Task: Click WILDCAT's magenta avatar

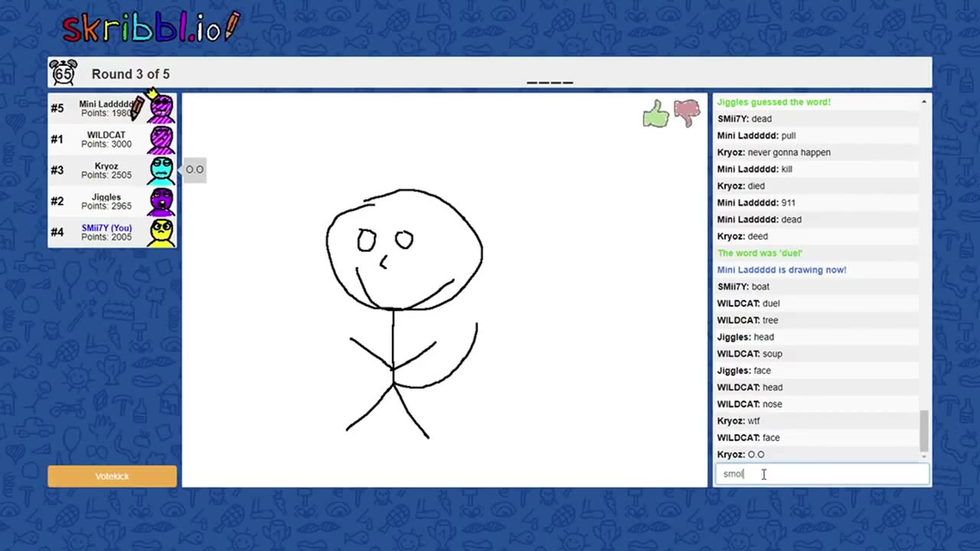Action: click(x=162, y=139)
